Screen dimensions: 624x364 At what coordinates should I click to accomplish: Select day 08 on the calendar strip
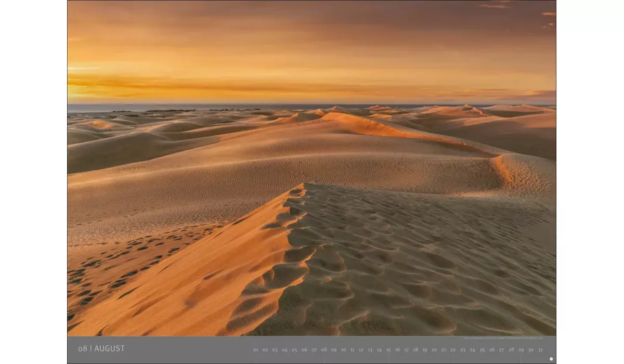point(324,350)
